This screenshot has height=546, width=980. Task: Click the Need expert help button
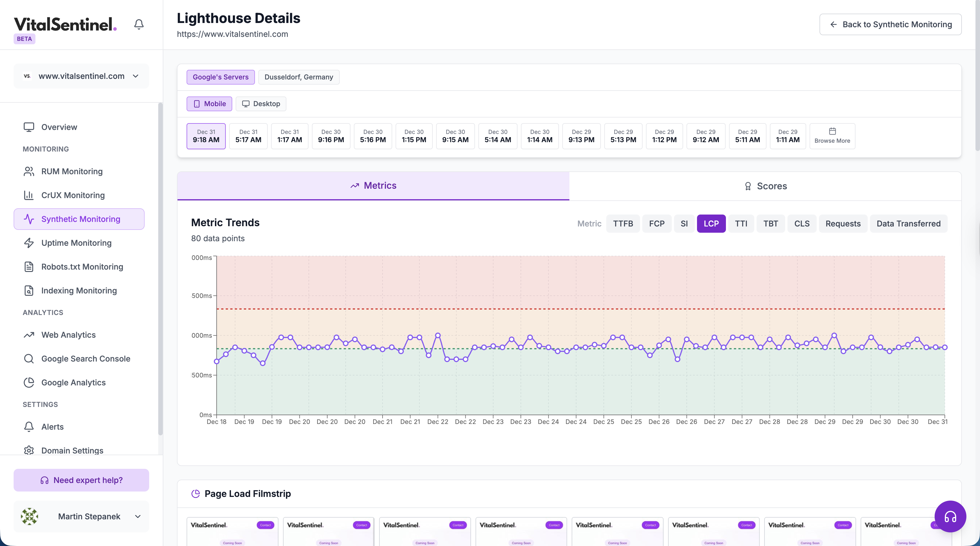click(x=81, y=480)
